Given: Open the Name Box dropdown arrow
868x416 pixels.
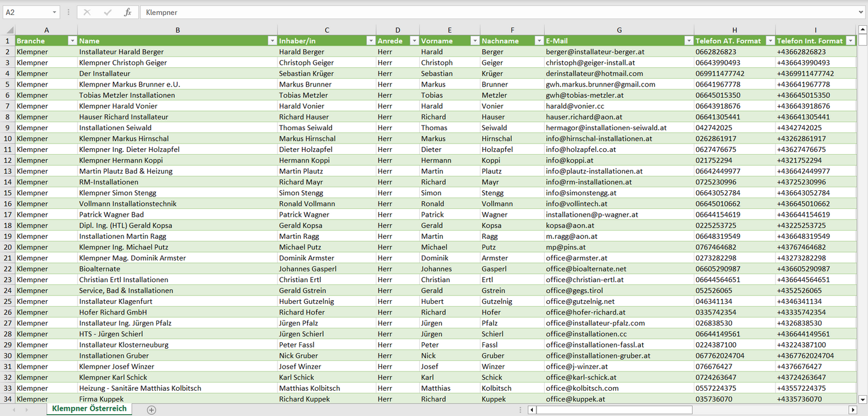Looking at the screenshot, I should point(55,12).
